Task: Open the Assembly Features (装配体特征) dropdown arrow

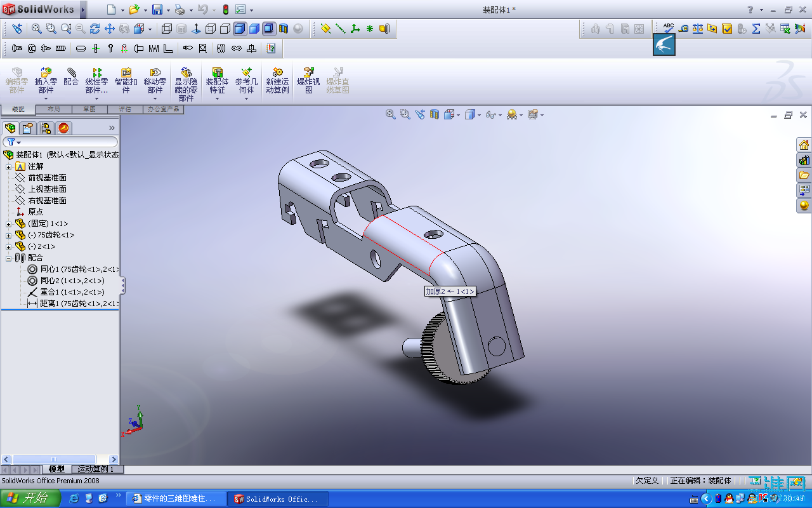Action: coord(217,98)
